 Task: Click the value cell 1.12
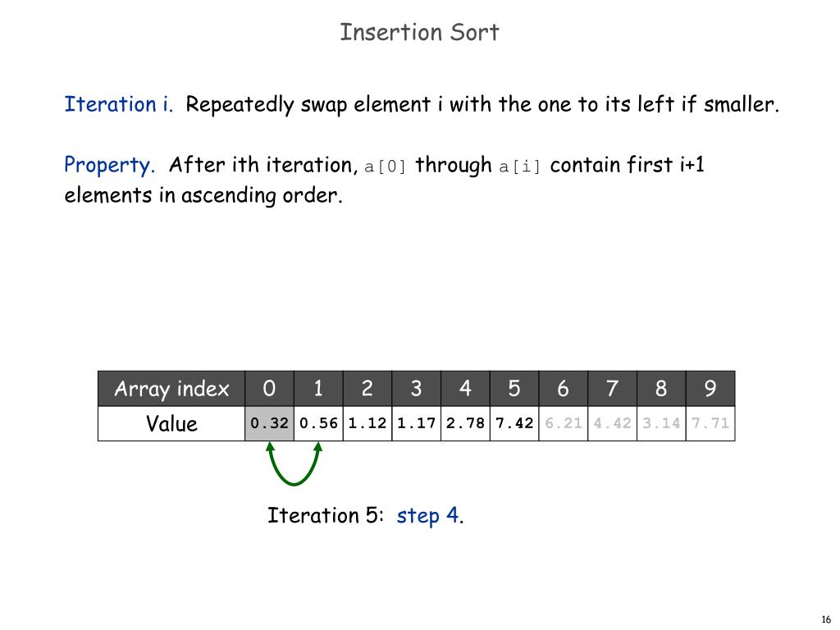(367, 423)
